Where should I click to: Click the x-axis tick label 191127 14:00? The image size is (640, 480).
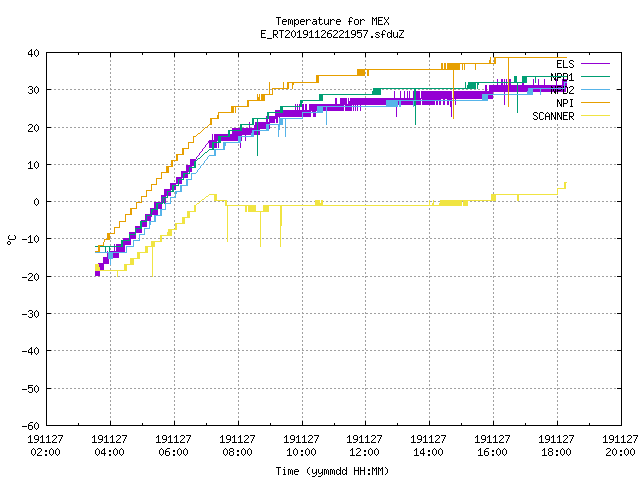[x=429, y=445]
